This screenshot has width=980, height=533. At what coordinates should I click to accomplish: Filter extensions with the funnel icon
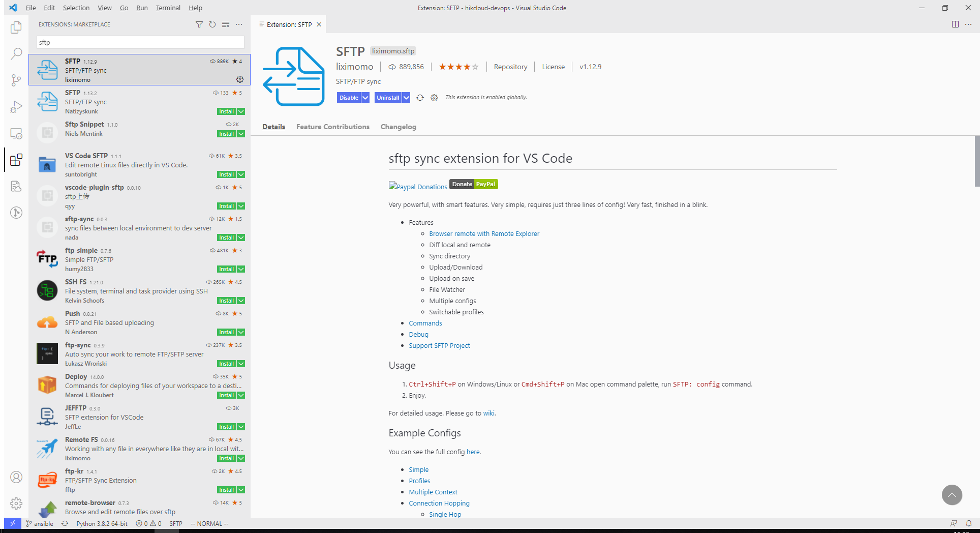click(199, 24)
